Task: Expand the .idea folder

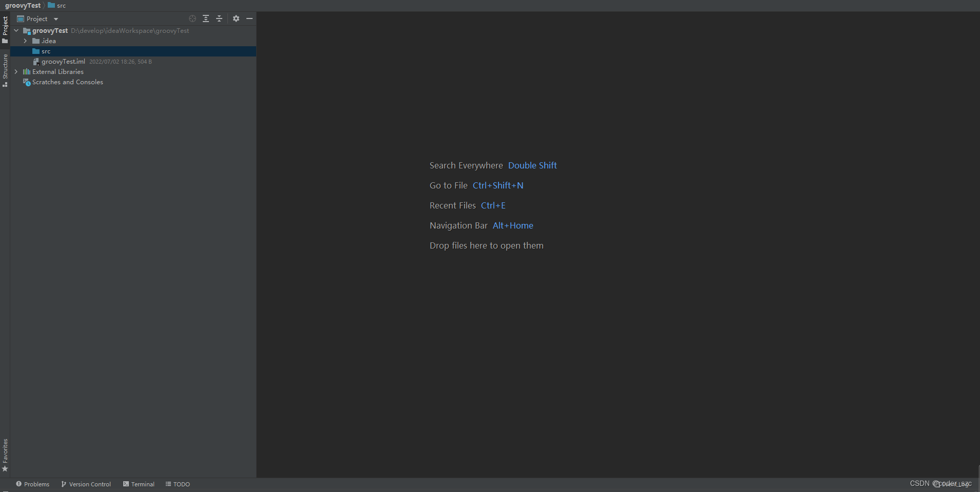Action: point(25,41)
